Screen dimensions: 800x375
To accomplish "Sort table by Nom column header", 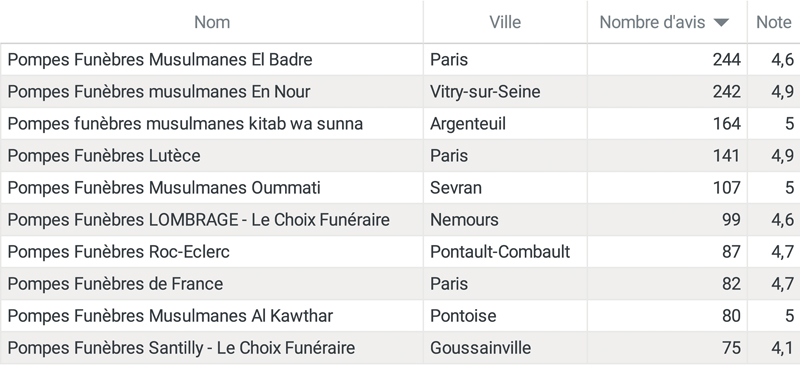I will (212, 22).
